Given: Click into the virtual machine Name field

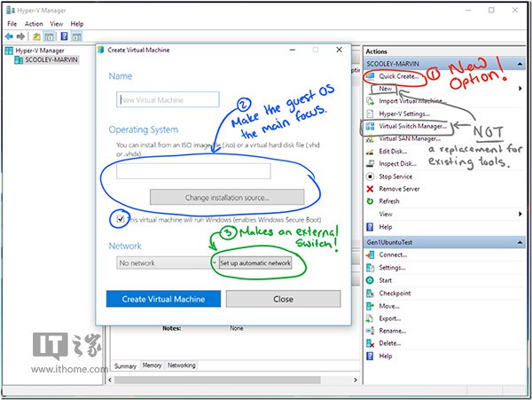Looking at the screenshot, I should tap(168, 99).
